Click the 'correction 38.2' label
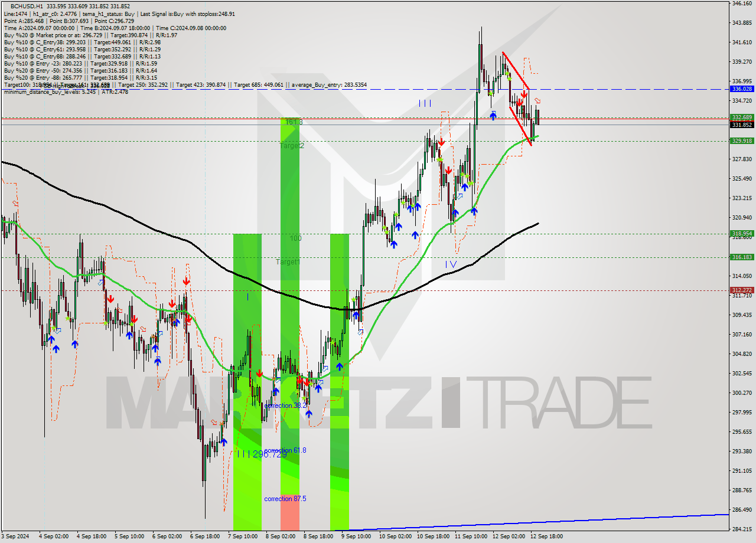This screenshot has height=543, width=756. (285, 405)
